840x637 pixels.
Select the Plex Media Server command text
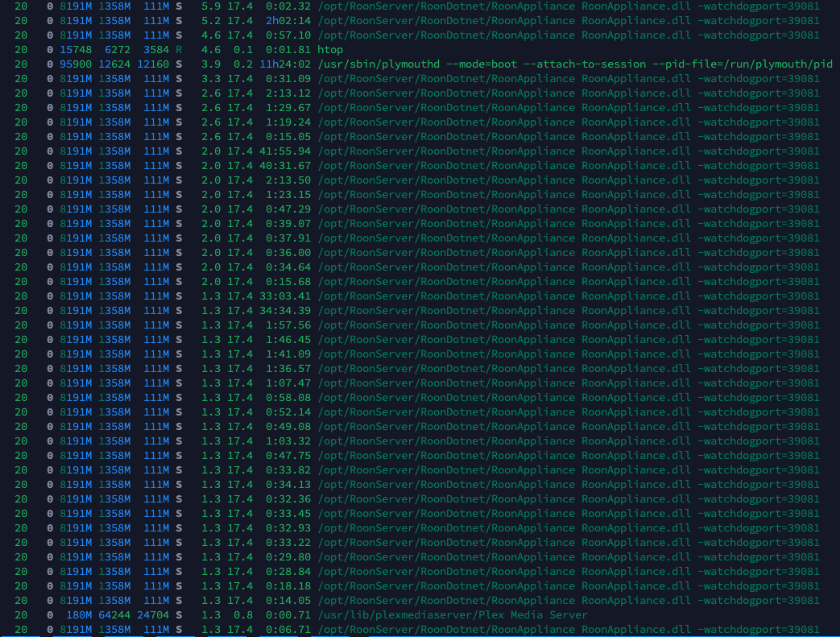(x=452, y=615)
